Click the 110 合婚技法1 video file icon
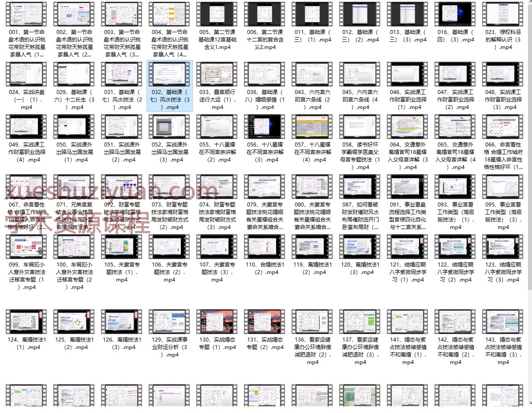Image resolution: width=532 pixels, height=413 pixels. tap(265, 247)
